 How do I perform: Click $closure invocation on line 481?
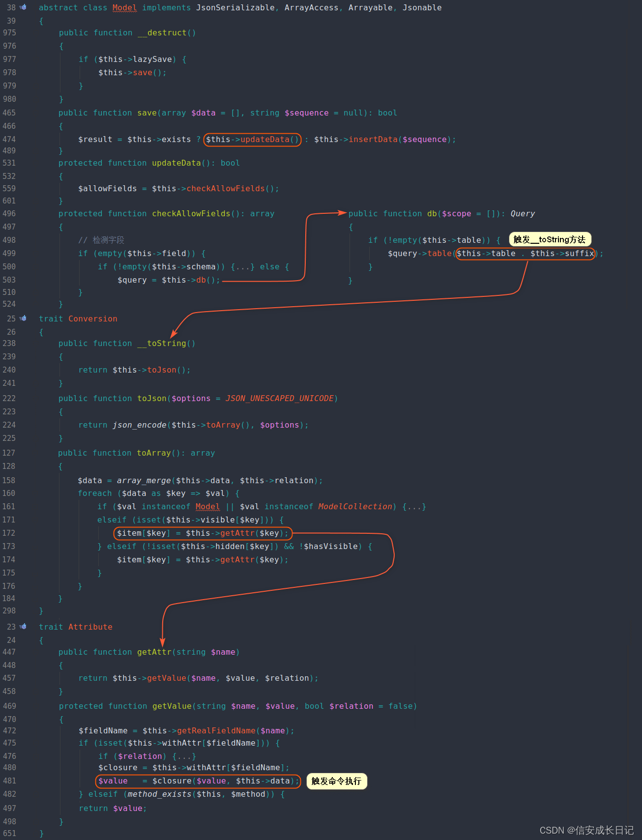(172, 781)
